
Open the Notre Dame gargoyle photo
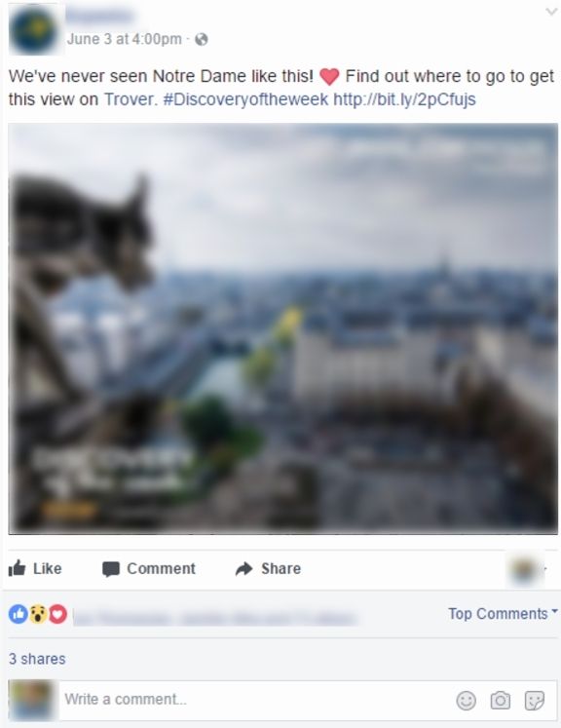[283, 328]
